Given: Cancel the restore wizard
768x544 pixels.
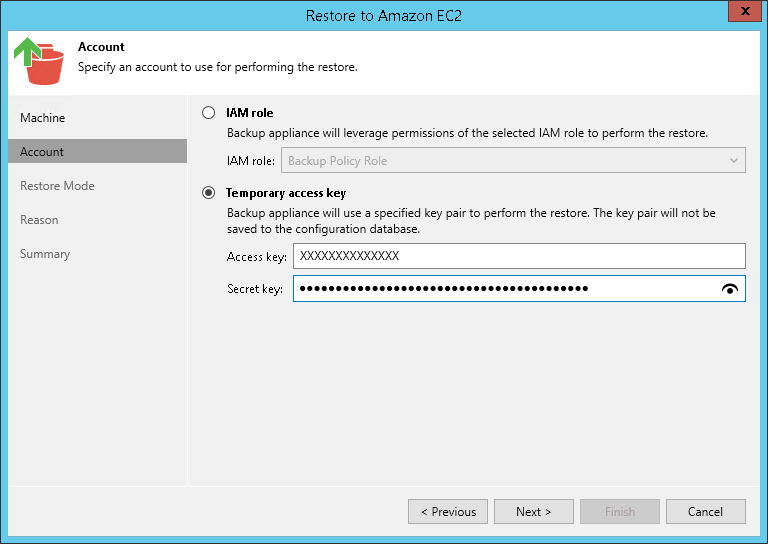Looking at the screenshot, I should point(706,512).
